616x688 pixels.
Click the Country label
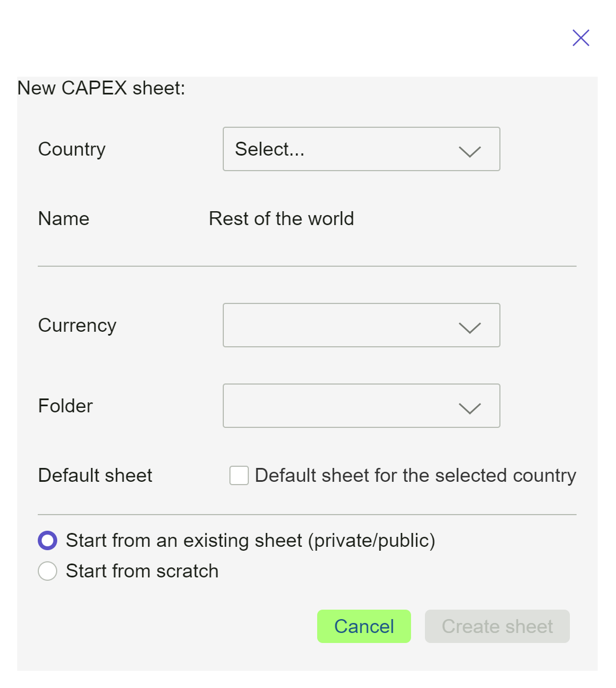tap(72, 149)
